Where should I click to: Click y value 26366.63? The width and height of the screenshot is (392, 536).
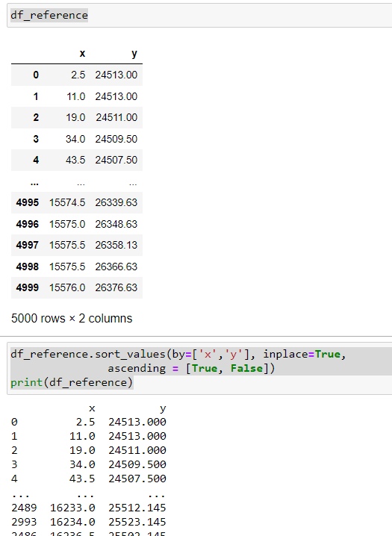click(116, 267)
